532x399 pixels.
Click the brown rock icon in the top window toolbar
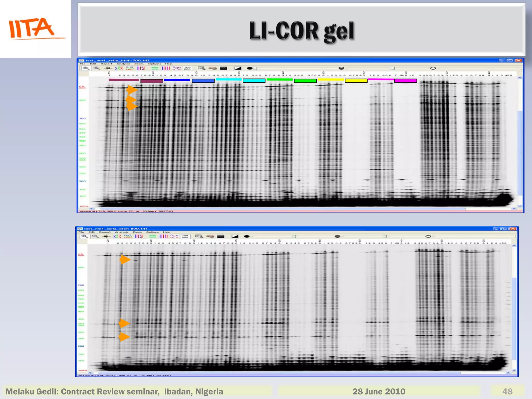click(212, 68)
